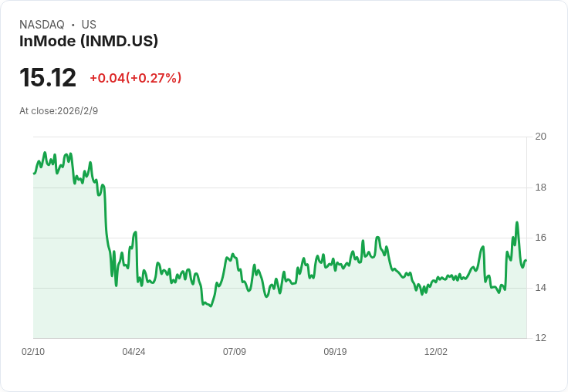This screenshot has height=392, width=568.
Task: Click the 14 price axis label
Action: (541, 288)
